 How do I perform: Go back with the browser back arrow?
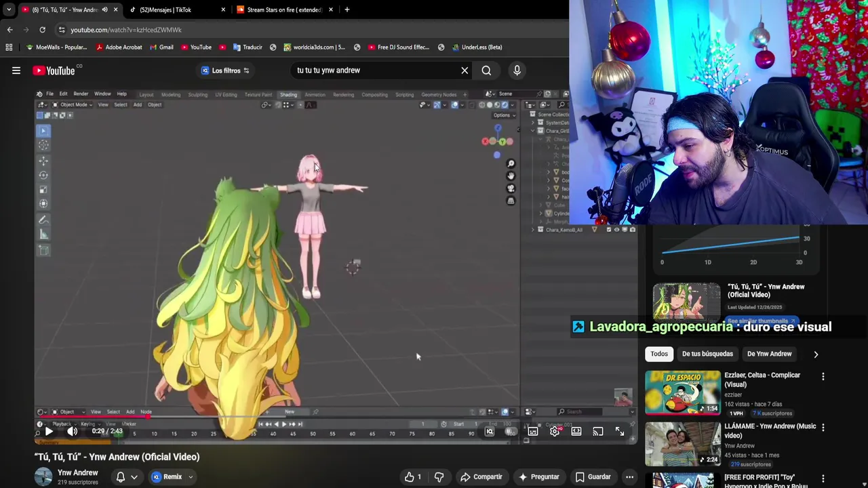9,30
